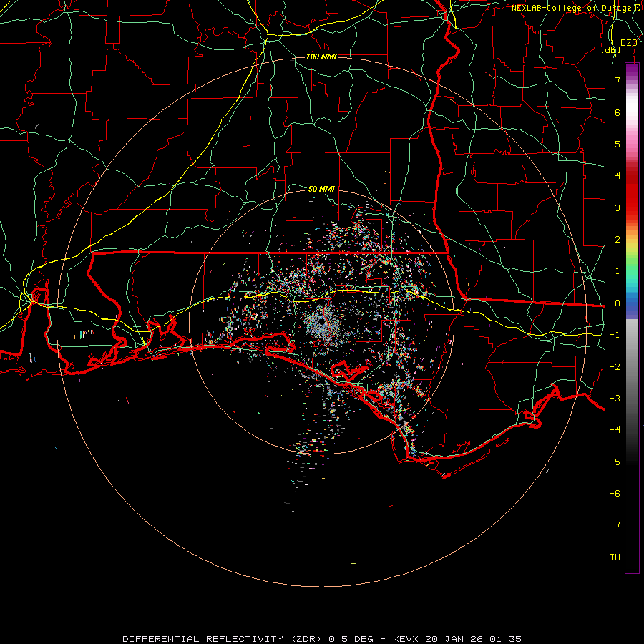Image resolution: width=644 pixels, height=644 pixels.
Task: Click the -1 value on the color scale
Action: tap(615, 335)
